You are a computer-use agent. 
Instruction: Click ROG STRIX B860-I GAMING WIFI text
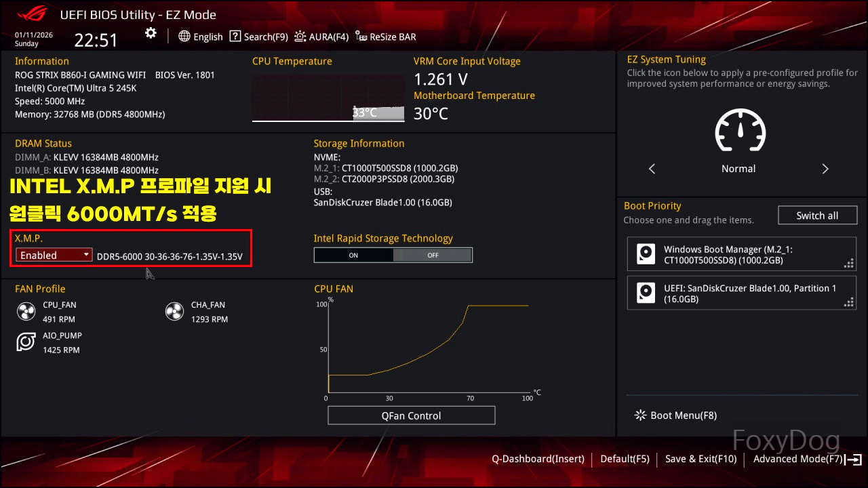(x=81, y=75)
